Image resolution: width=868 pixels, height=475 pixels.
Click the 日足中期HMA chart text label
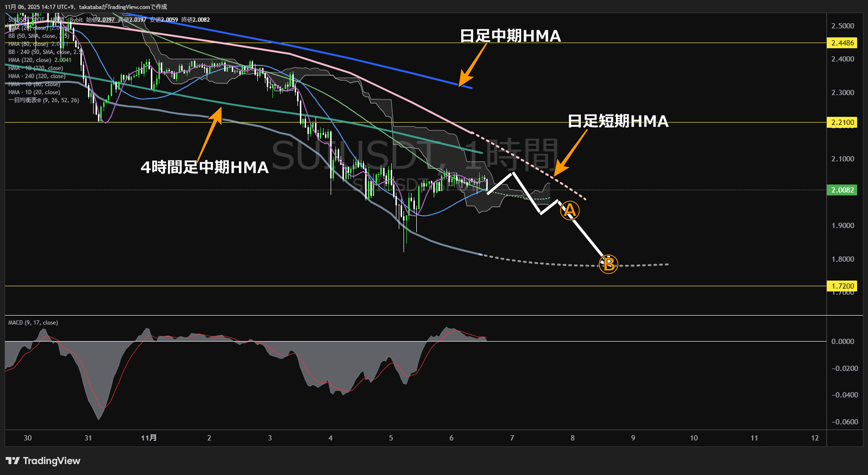(x=510, y=36)
